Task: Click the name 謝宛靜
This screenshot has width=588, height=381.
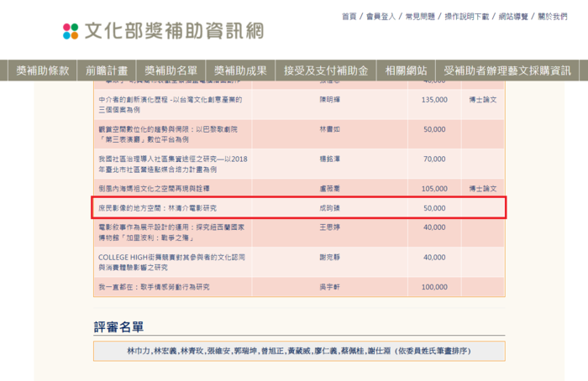Action: coord(329,258)
